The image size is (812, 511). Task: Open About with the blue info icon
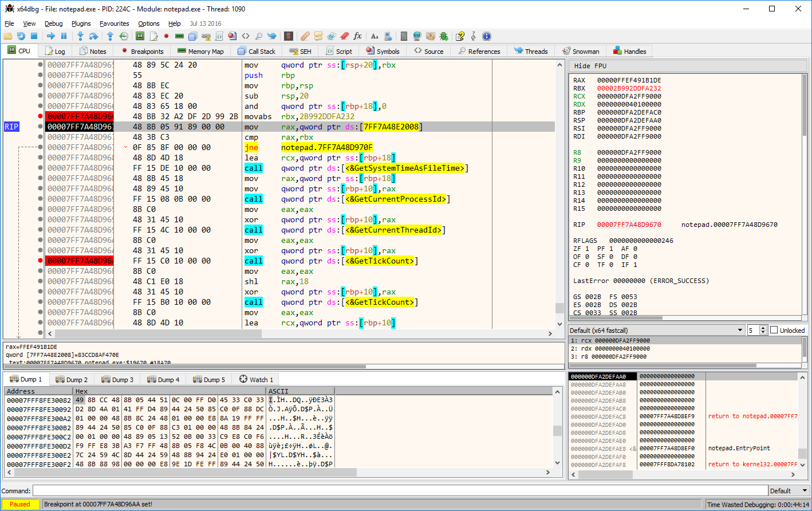[x=487, y=36]
